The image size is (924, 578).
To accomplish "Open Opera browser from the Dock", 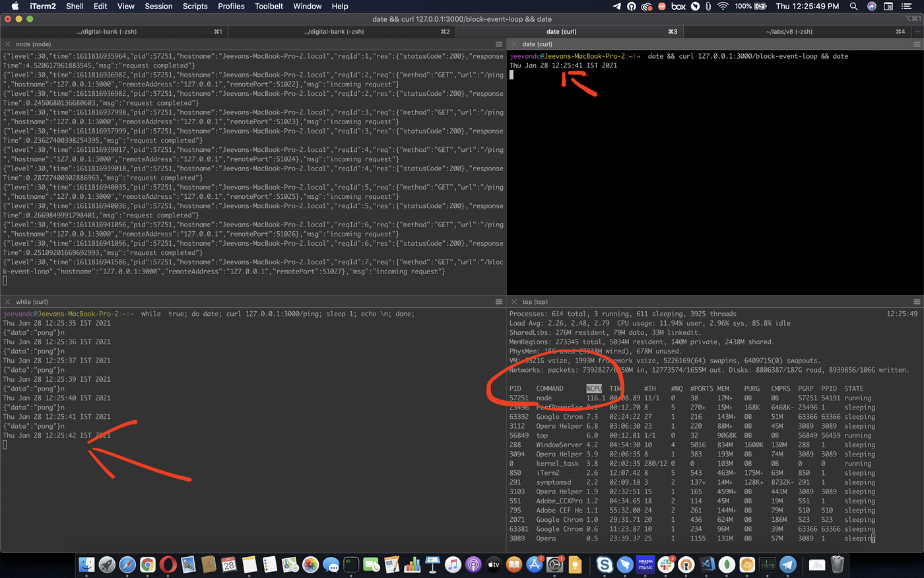I will tap(167, 565).
